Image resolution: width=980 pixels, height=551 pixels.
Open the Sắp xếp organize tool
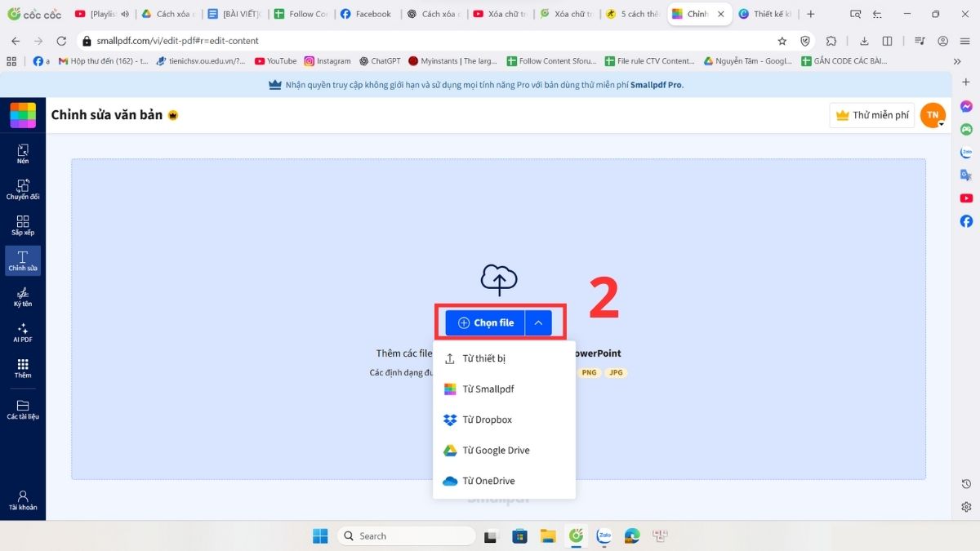click(x=23, y=225)
